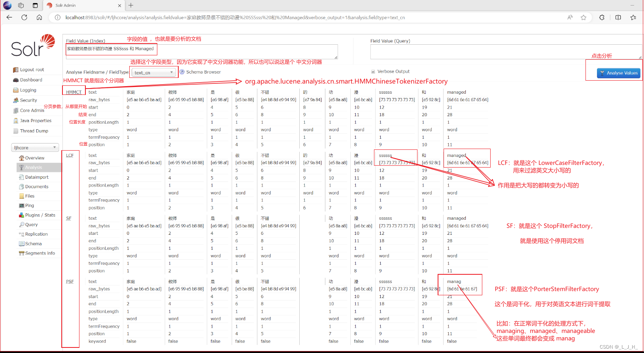Click 'managed' token in HMMCT text row
The width and height of the screenshot is (644, 353).
[x=457, y=92]
